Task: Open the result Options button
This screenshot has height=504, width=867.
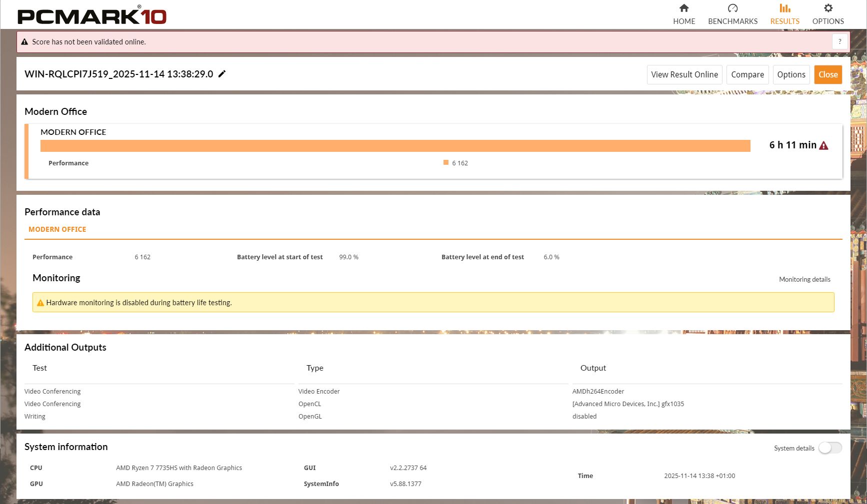Action: click(791, 74)
